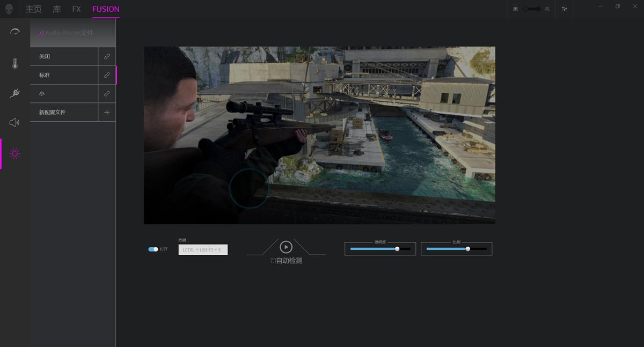
Task: Add a new profile with the plus icon
Action: (107, 112)
